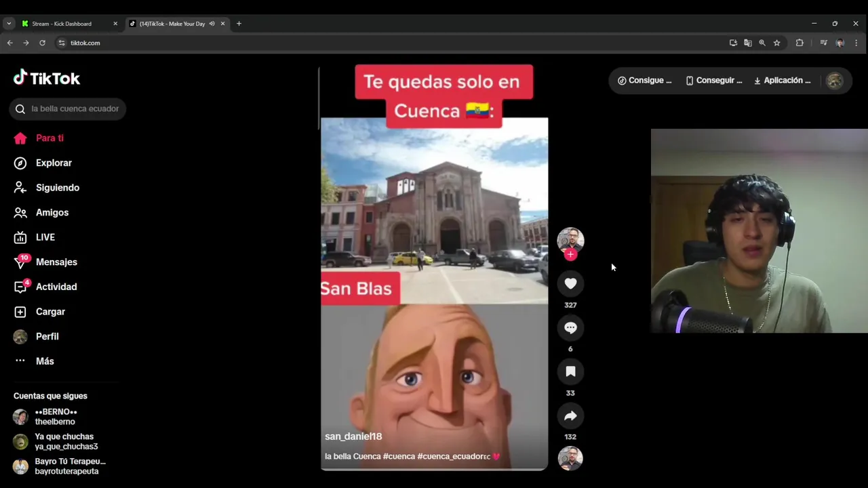868x488 pixels.
Task: Open the browser extensions puzzle icon
Action: tap(800, 43)
